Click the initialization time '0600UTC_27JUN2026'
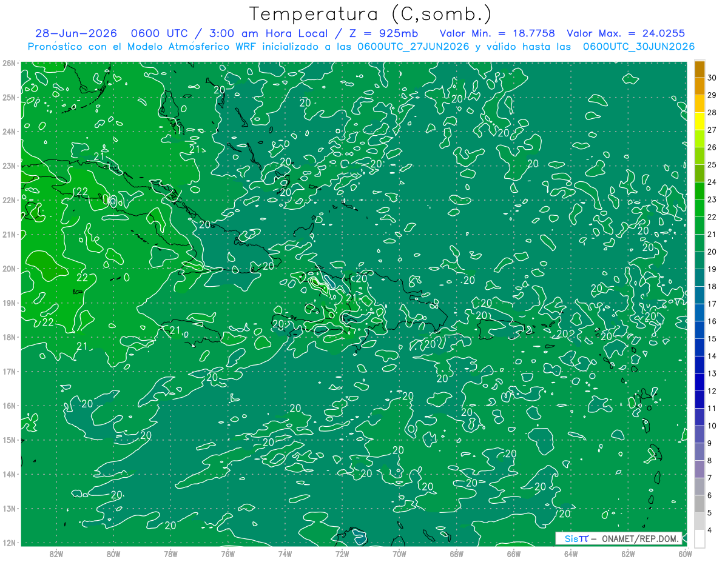728x562 pixels. tap(413, 47)
